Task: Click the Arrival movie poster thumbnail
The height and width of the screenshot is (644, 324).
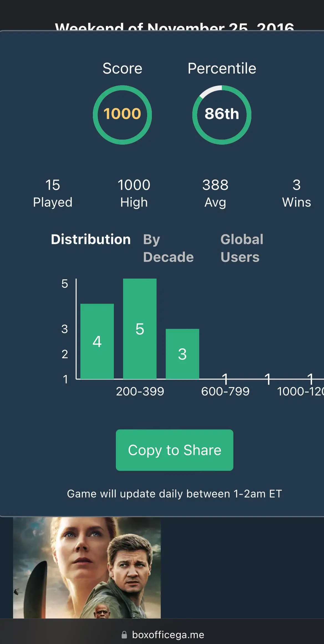Action: pos(87,567)
